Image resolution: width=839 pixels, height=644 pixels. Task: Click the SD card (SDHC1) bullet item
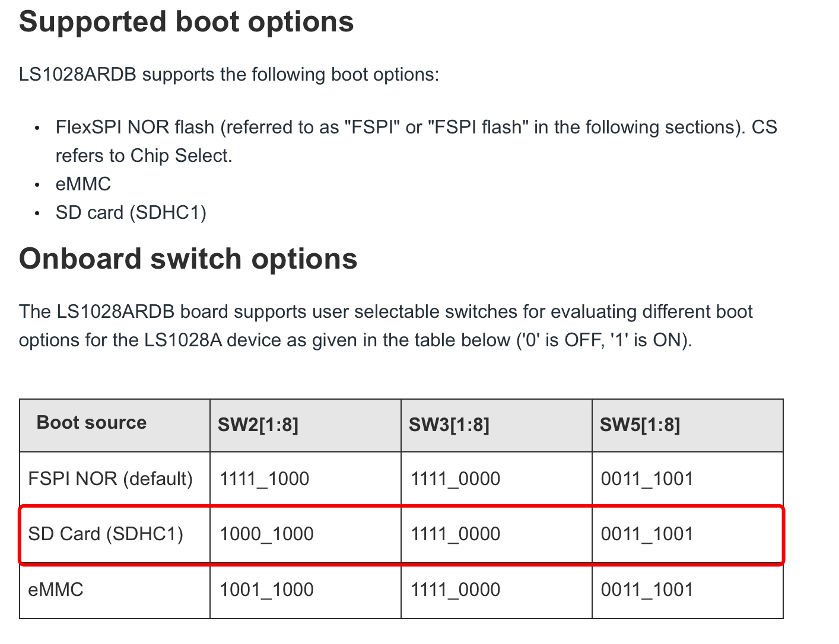click(131, 212)
